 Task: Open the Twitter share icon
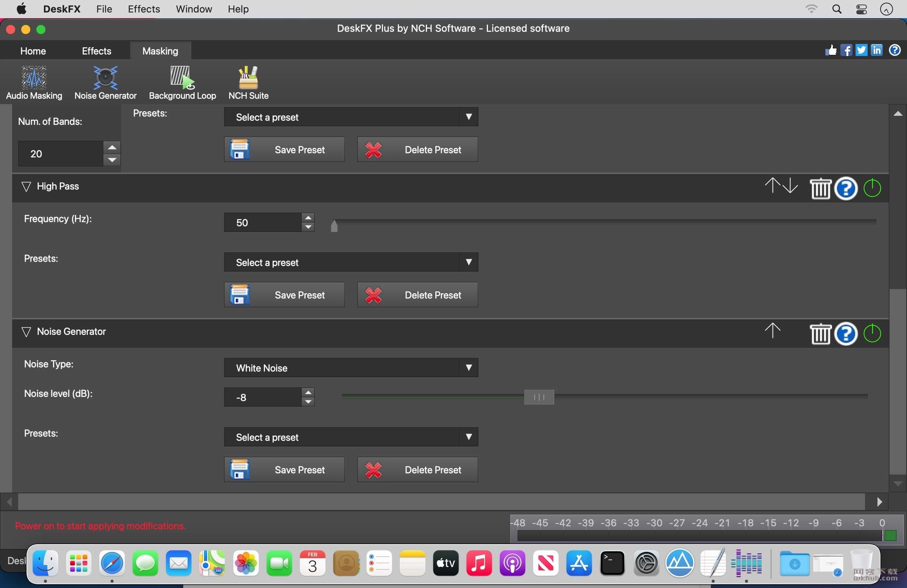861,50
